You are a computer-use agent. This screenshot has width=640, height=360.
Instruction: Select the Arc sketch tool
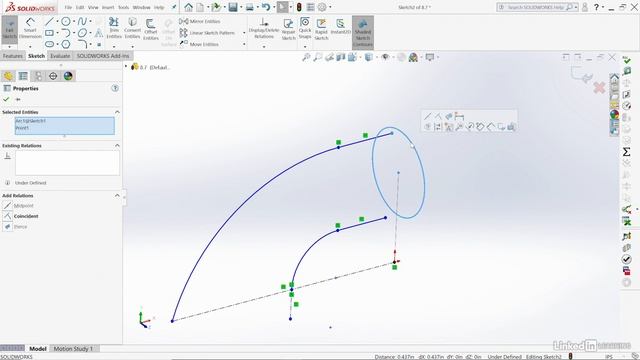click(66, 33)
